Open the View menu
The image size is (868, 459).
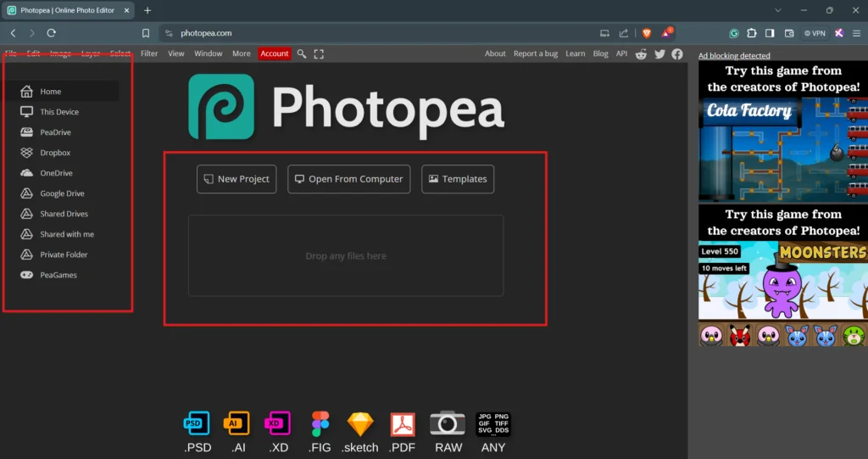pyautogui.click(x=176, y=53)
